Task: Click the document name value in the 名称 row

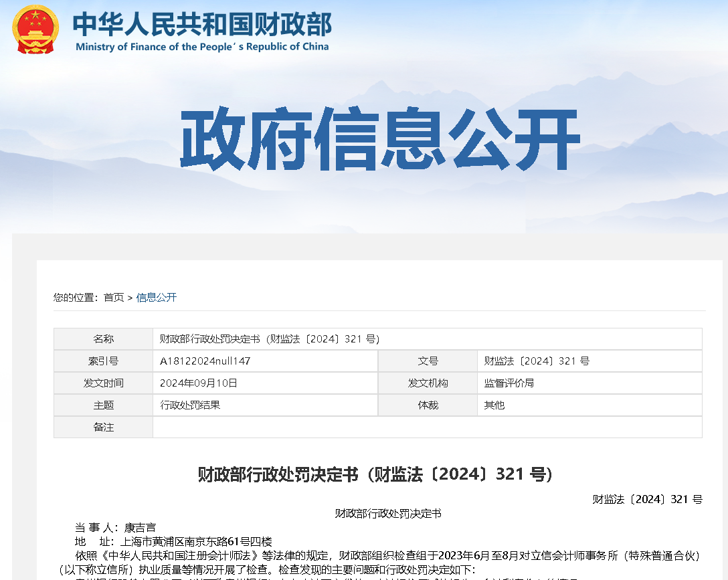Action: tap(270, 339)
